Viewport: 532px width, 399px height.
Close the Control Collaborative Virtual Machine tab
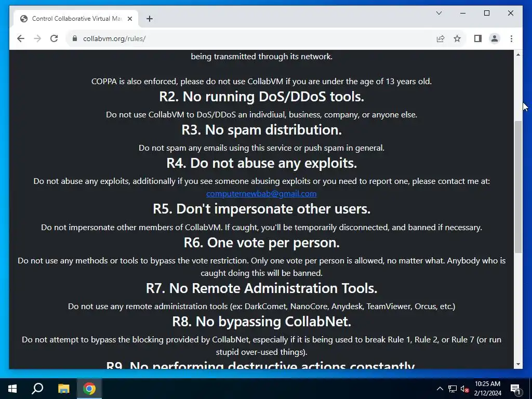[129, 19]
